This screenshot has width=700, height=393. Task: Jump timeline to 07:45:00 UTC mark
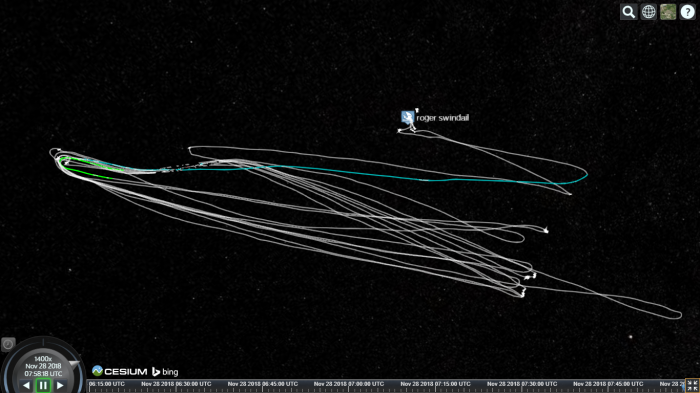608,384
